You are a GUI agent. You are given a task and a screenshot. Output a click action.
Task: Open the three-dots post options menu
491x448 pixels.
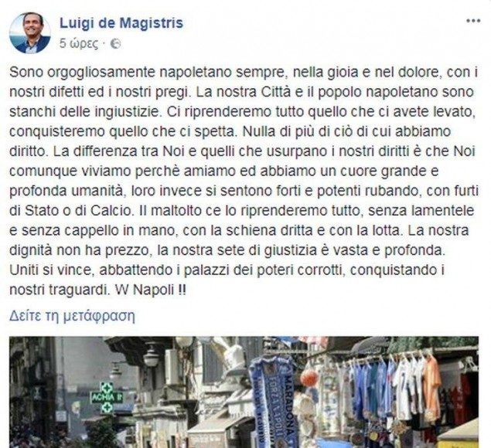point(473,21)
